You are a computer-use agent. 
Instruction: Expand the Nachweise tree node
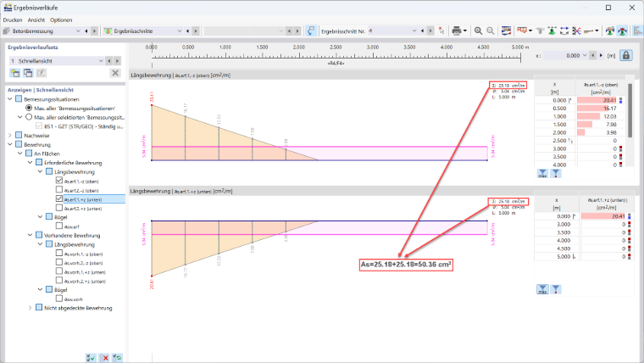pyautogui.click(x=10, y=135)
